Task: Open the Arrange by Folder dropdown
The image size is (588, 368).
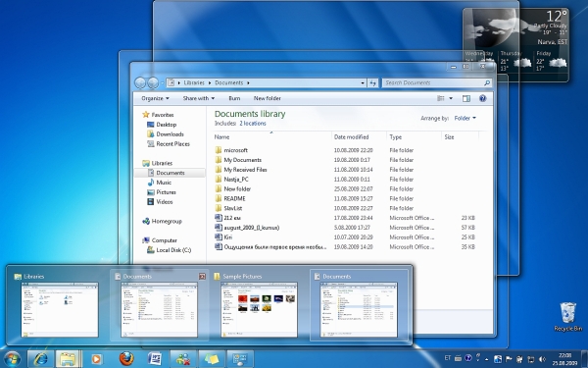Action: 465,119
